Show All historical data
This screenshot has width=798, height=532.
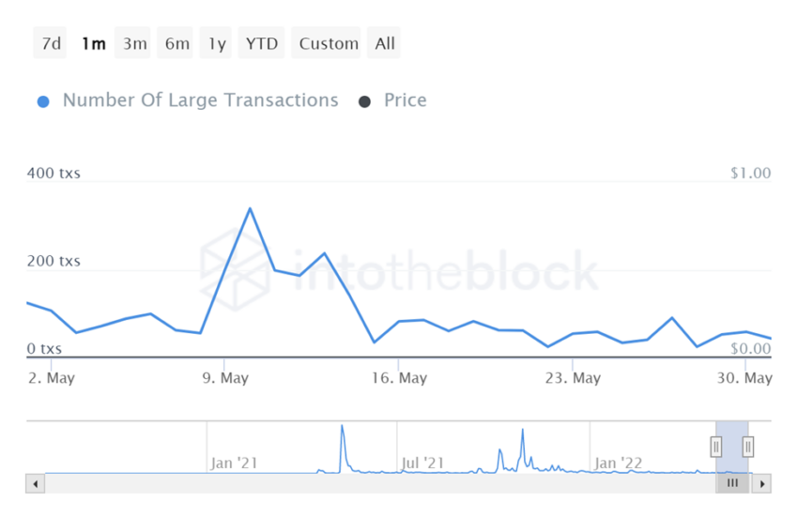pos(385,43)
